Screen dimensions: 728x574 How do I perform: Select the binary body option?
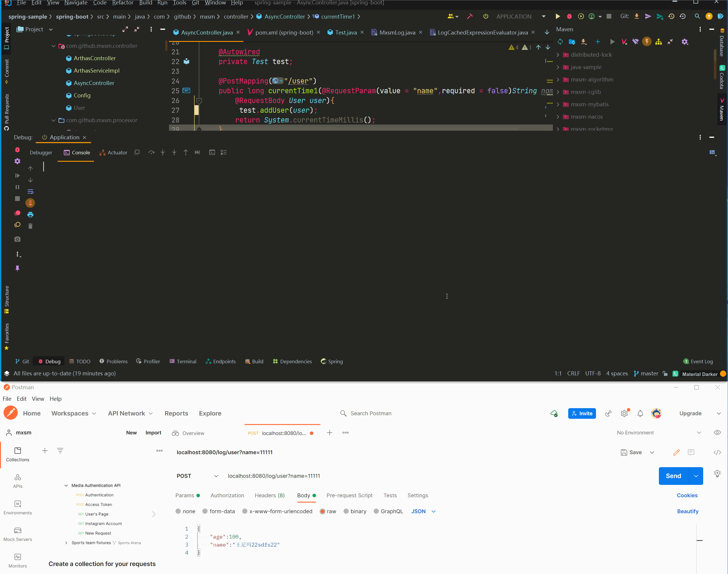[346, 511]
